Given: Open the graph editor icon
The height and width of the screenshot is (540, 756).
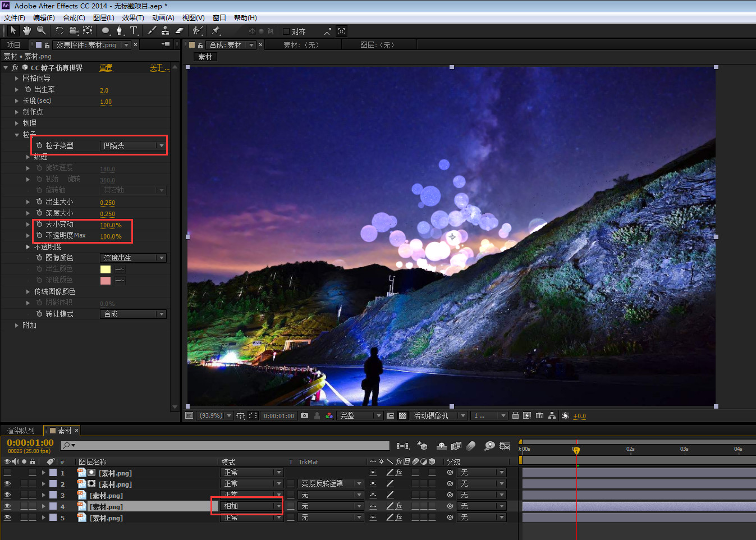Looking at the screenshot, I should (x=505, y=446).
